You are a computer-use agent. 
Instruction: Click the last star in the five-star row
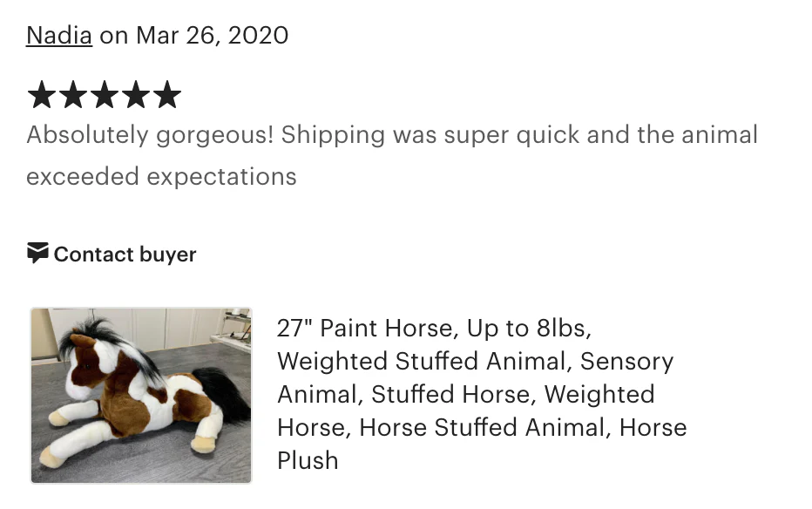168,94
